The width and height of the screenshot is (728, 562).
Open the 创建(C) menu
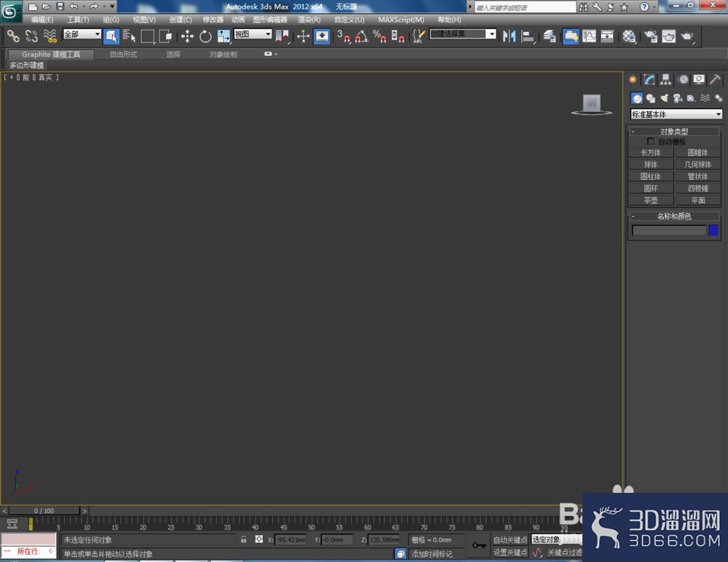[181, 20]
